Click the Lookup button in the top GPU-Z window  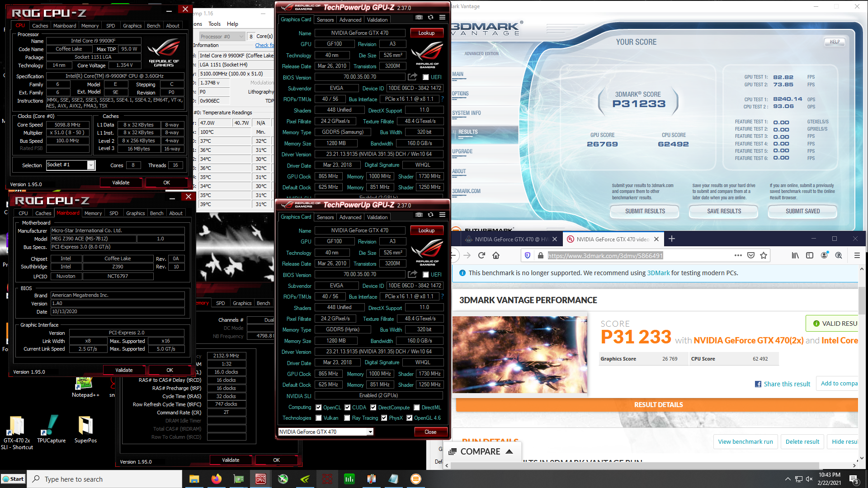(x=426, y=33)
